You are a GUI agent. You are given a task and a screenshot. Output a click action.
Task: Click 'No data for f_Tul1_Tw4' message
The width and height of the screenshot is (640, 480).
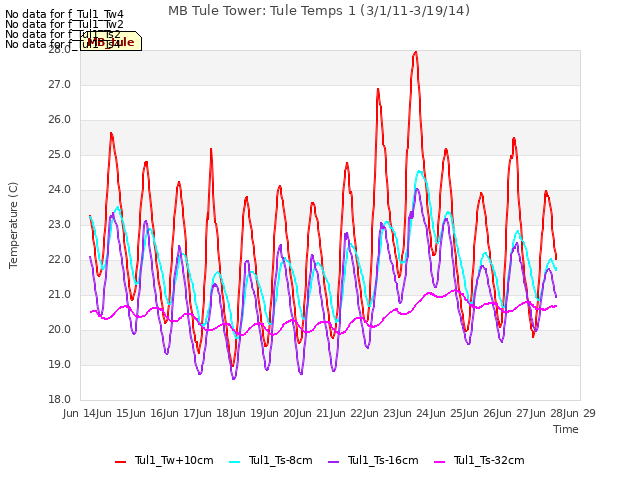[x=64, y=14]
